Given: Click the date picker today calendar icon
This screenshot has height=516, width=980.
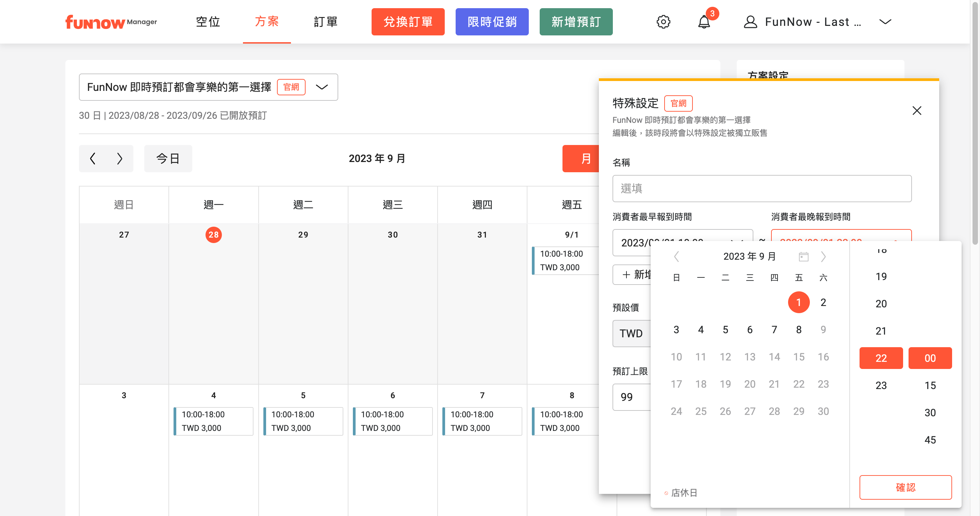Looking at the screenshot, I should point(803,257).
